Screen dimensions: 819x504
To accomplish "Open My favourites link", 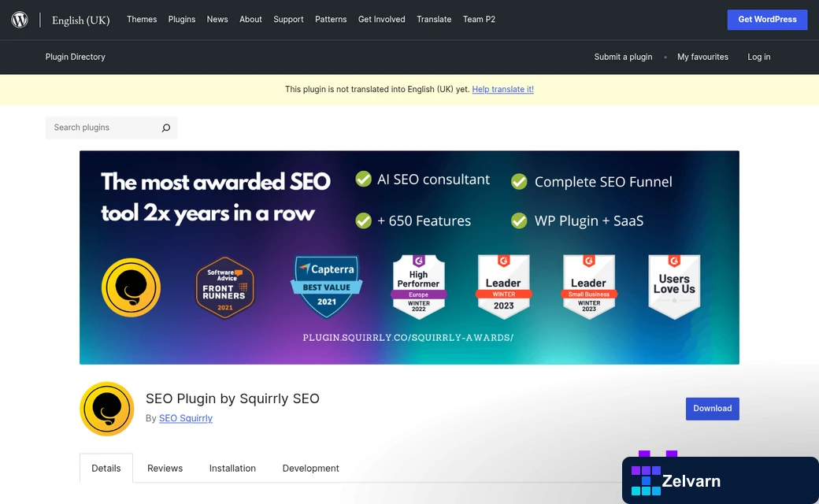I will [702, 57].
